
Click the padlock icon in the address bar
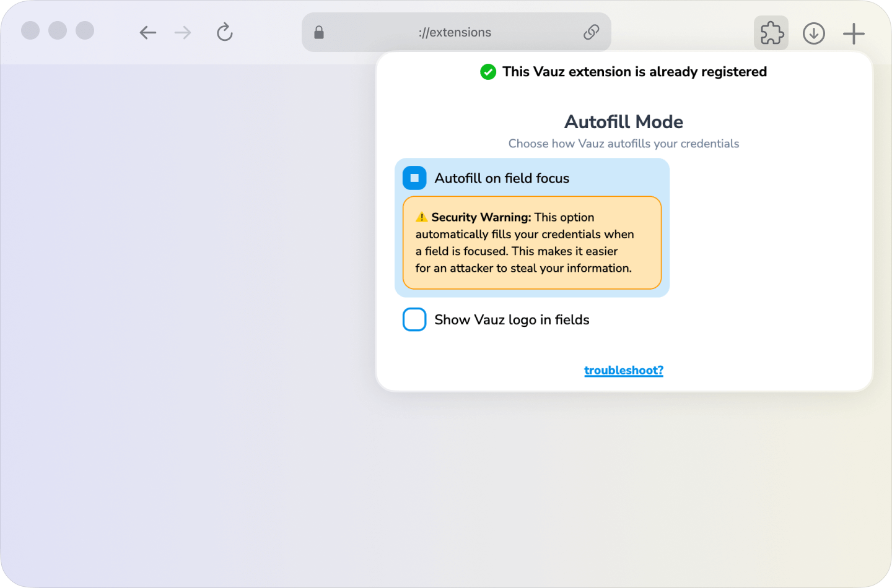pos(318,32)
